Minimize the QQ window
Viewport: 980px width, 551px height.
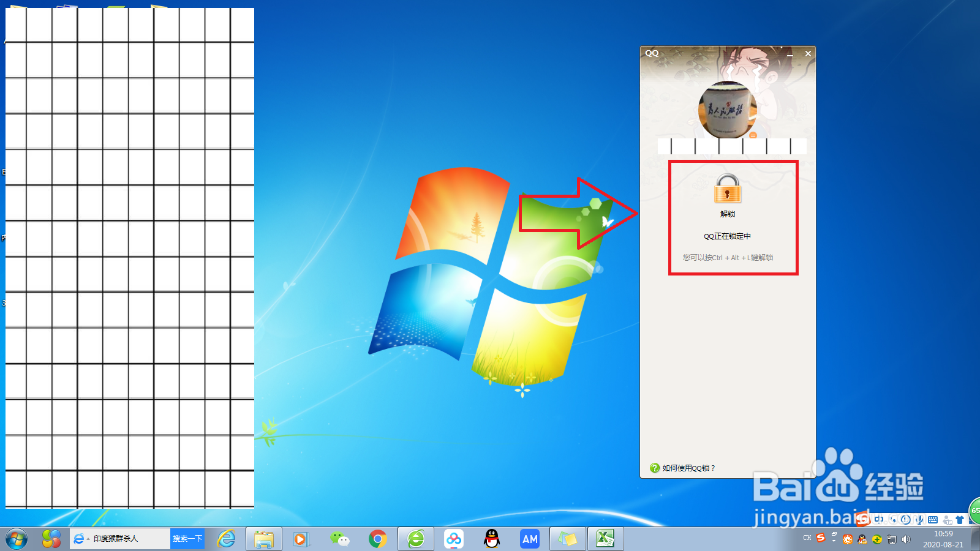point(790,54)
